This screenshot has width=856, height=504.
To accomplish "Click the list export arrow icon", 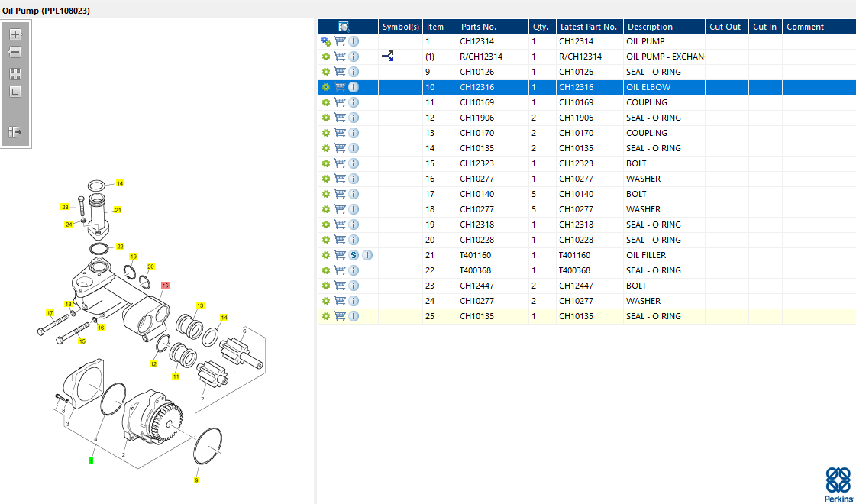I will pos(15,132).
